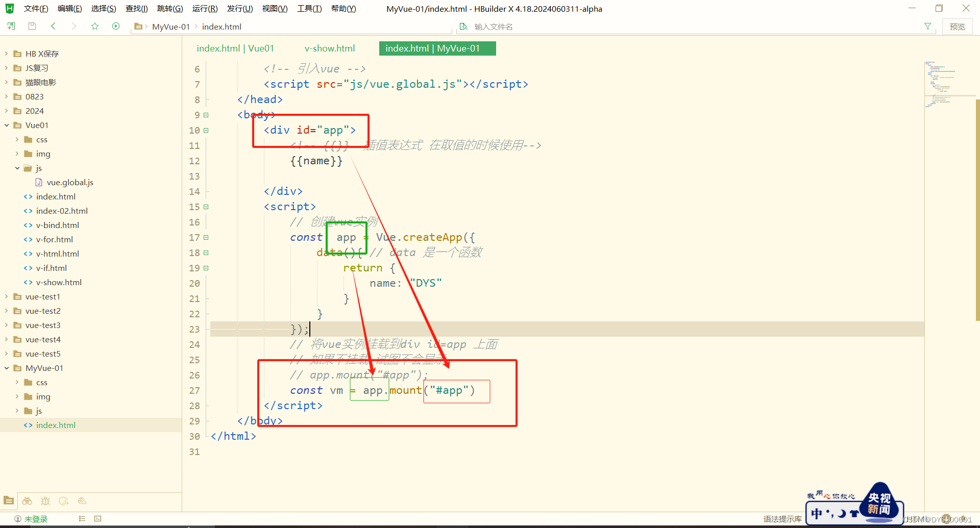
Task: Toggle fold on line 19 return block
Action: 206,268
